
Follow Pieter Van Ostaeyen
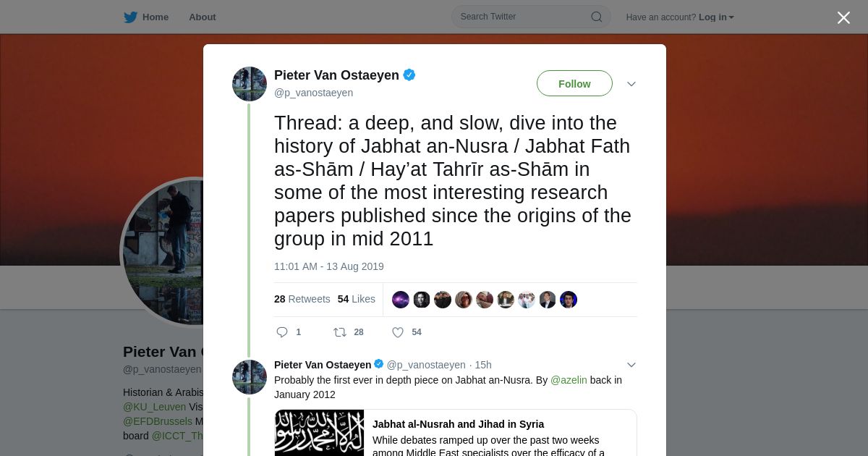[x=574, y=83]
